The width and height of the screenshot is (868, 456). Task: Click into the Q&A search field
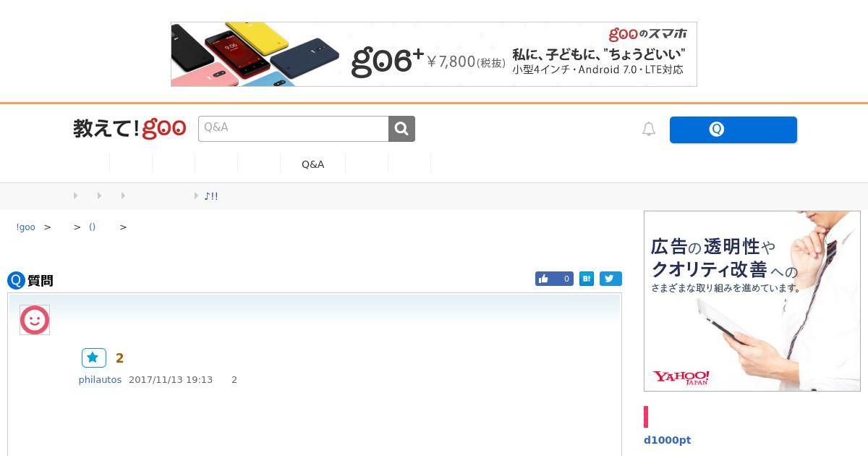click(x=294, y=129)
